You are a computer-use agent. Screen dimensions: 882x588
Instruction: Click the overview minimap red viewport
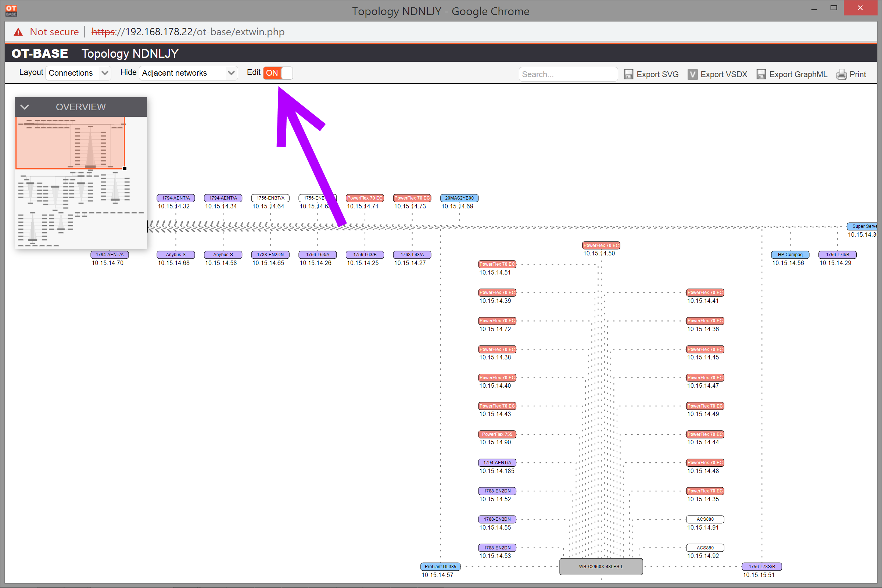70,143
